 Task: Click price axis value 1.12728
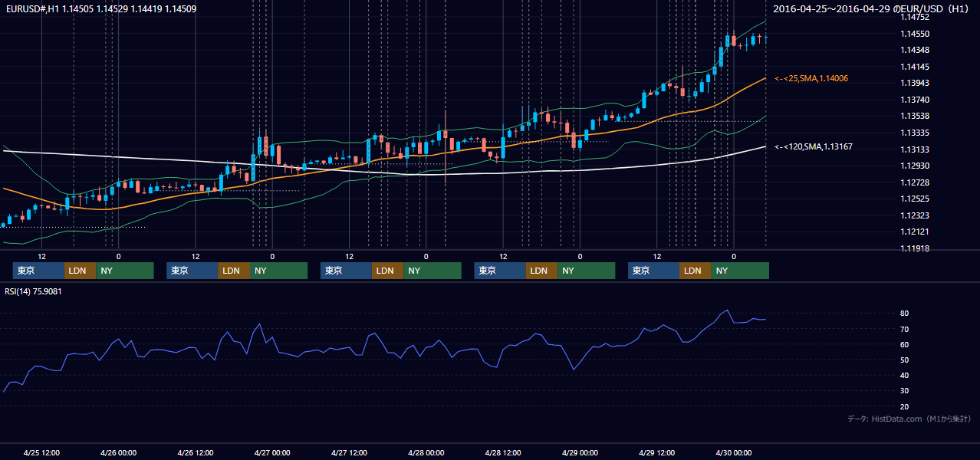(x=915, y=182)
